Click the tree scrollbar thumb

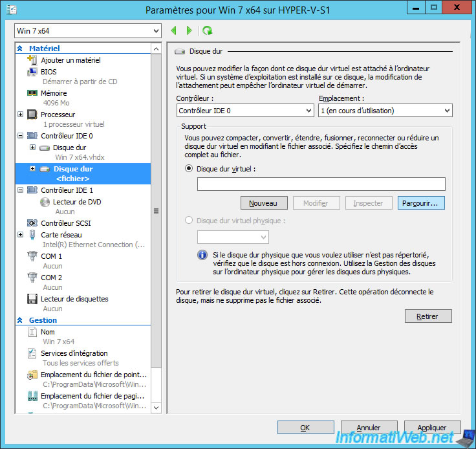156,211
